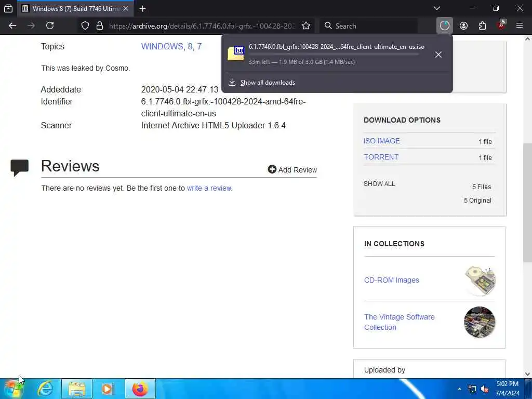532x399 pixels.
Task: Click SHOW ALL download files
Action: [x=379, y=184]
